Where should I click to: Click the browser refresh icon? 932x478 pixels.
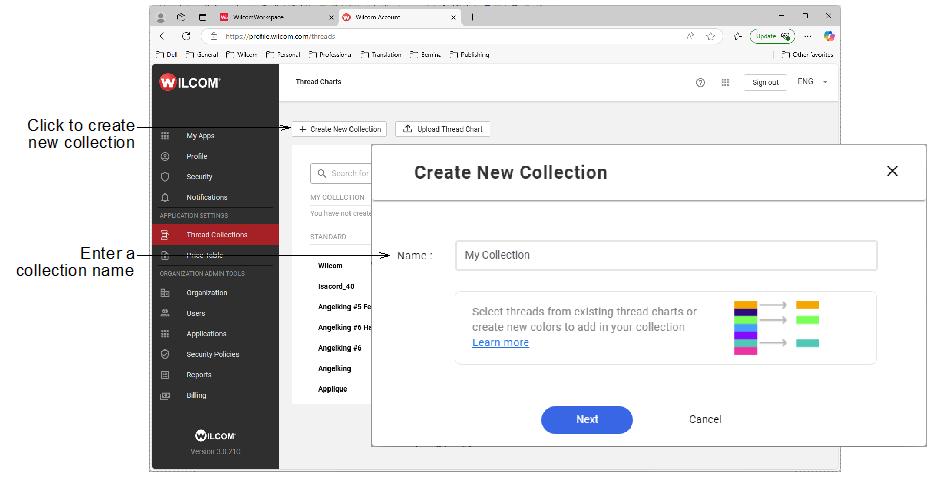[186, 36]
